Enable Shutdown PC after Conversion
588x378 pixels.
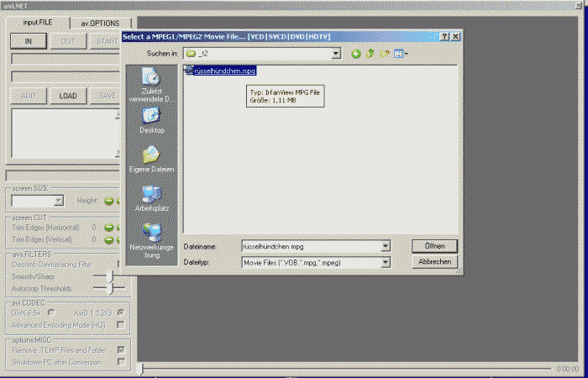[x=121, y=362]
